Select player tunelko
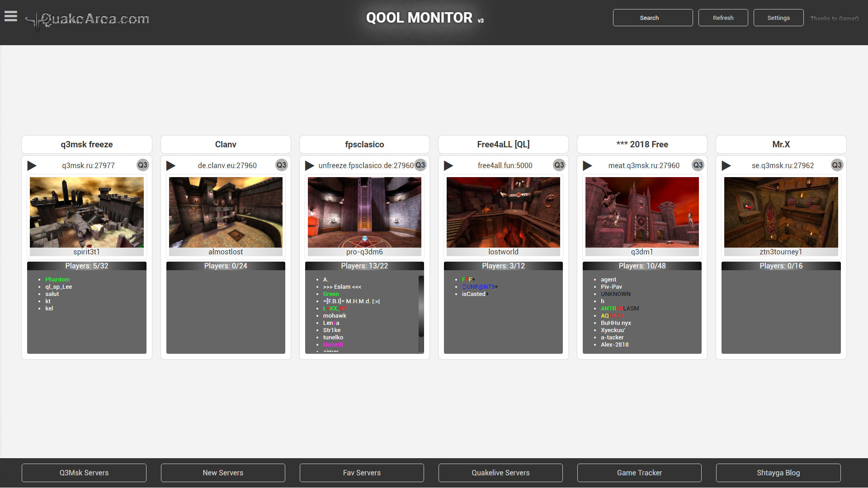Viewport: 868px width, 488px height. pos(333,338)
